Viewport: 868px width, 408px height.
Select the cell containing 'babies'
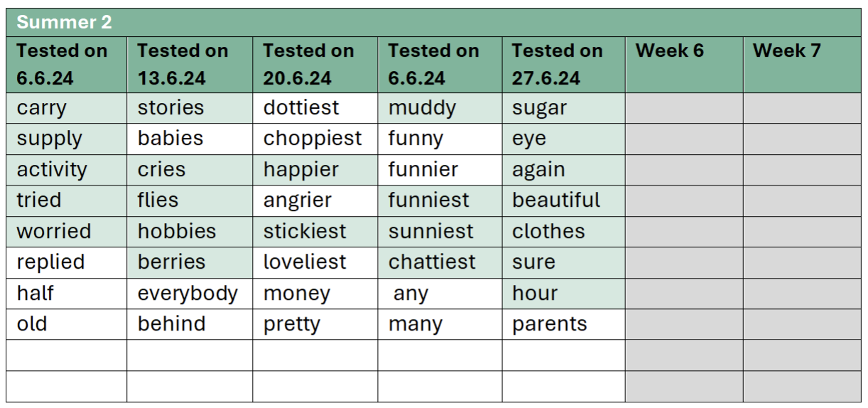coord(190,139)
